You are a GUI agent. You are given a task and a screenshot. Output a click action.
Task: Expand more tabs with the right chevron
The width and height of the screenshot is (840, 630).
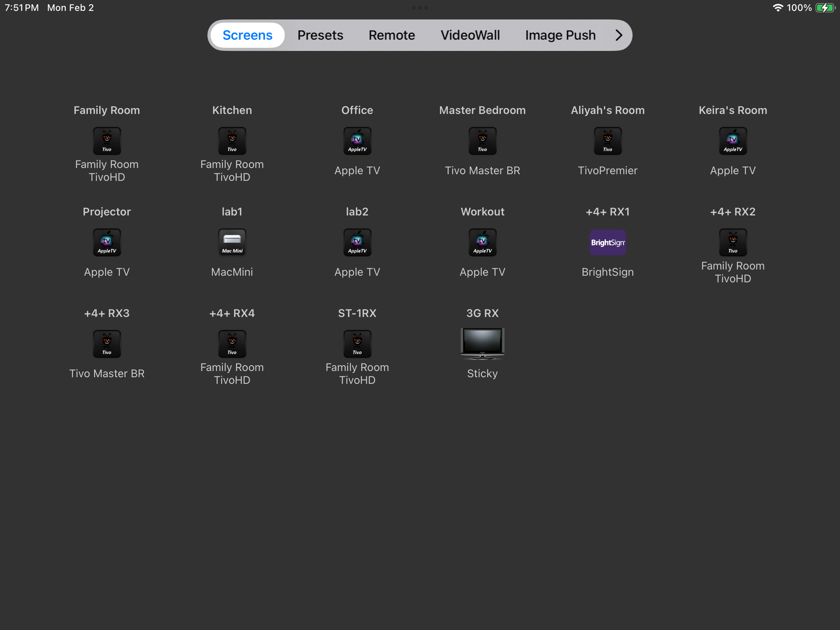[x=619, y=35]
